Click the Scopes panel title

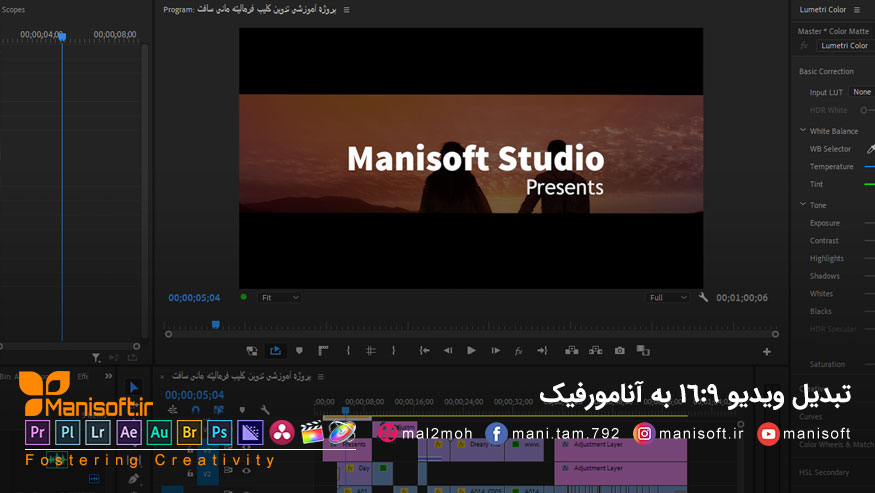click(x=13, y=9)
